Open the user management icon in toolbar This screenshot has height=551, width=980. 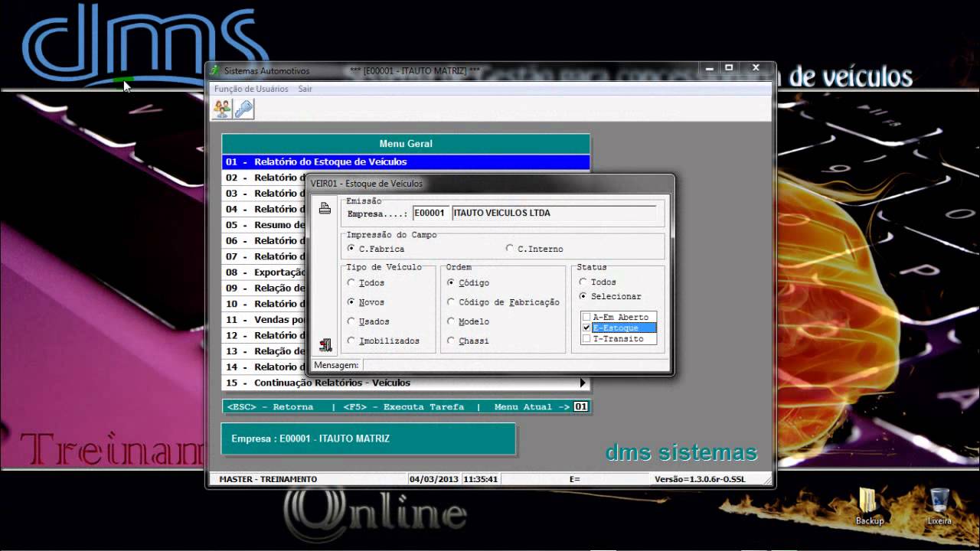pos(223,109)
